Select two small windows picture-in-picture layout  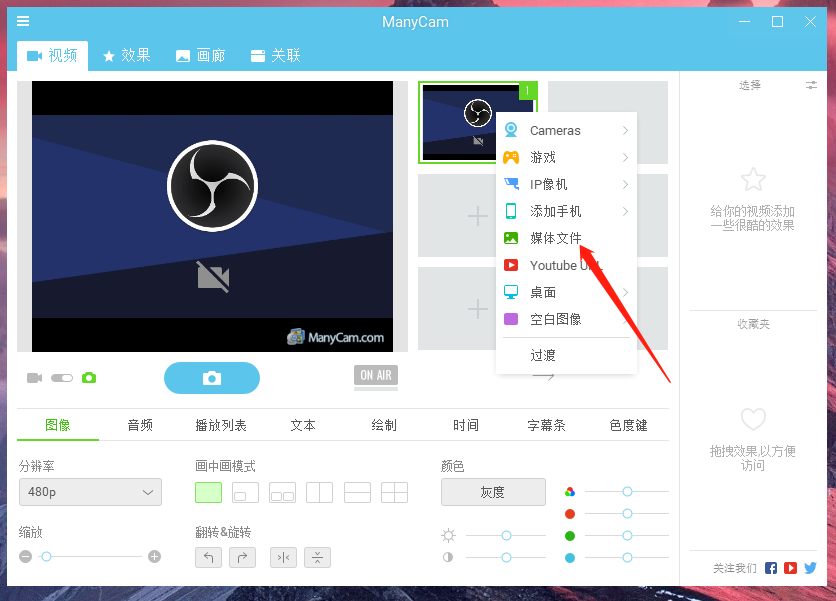(283, 492)
